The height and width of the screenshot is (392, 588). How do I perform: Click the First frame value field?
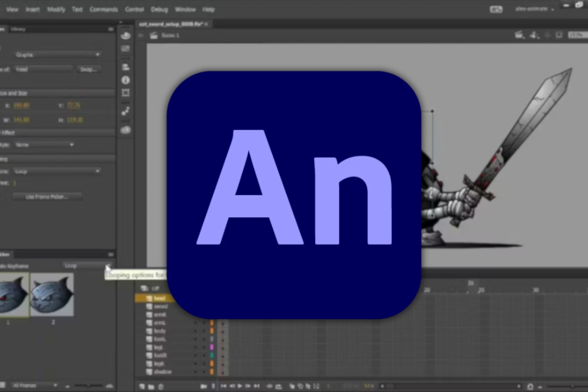point(14,183)
